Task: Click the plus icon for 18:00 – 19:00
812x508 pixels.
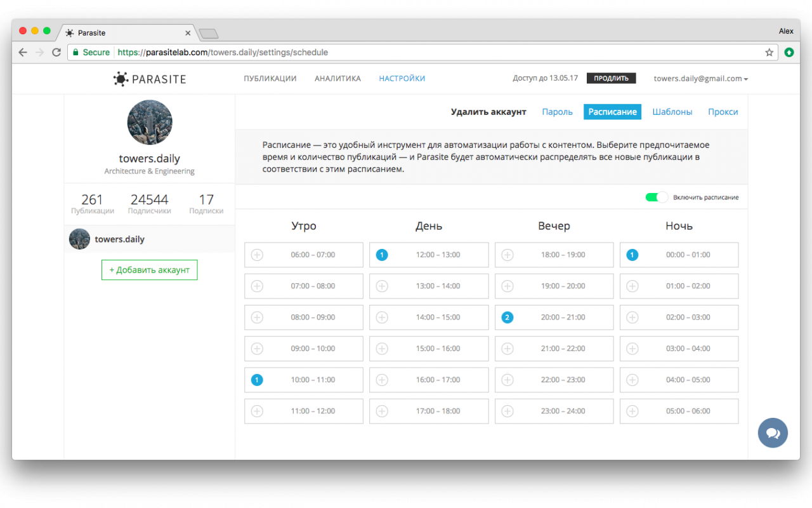Action: click(x=507, y=255)
